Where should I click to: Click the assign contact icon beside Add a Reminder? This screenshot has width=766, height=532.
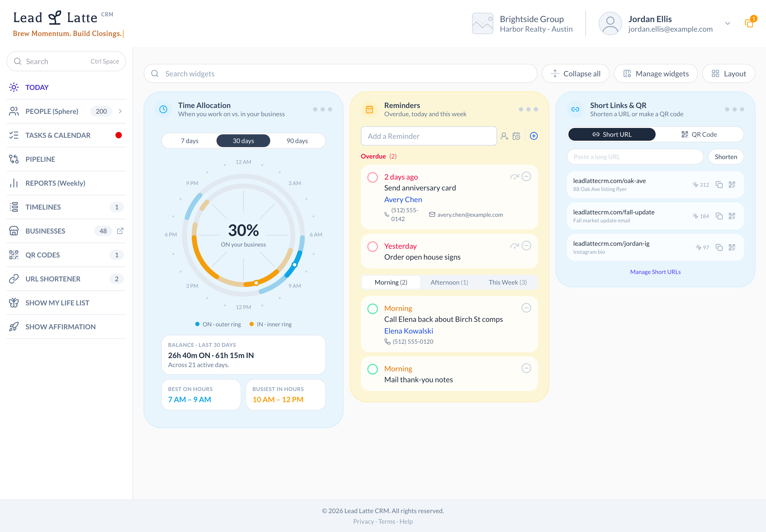point(504,136)
